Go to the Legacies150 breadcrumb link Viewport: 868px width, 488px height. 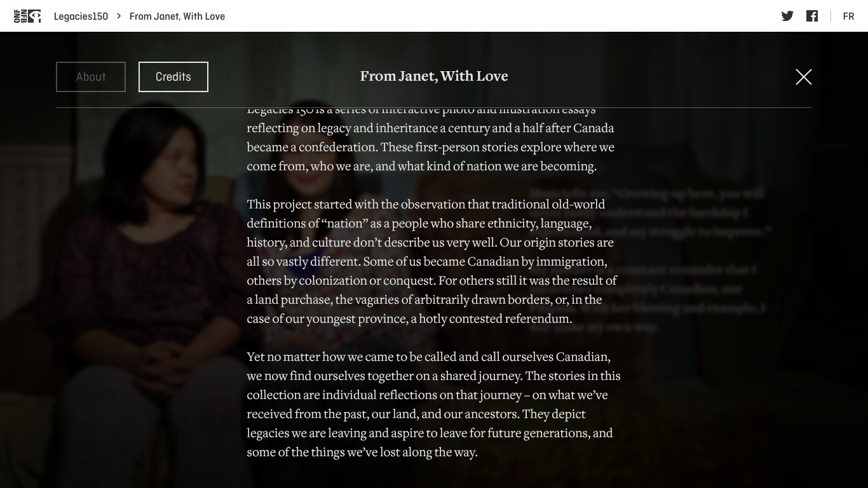(x=81, y=17)
